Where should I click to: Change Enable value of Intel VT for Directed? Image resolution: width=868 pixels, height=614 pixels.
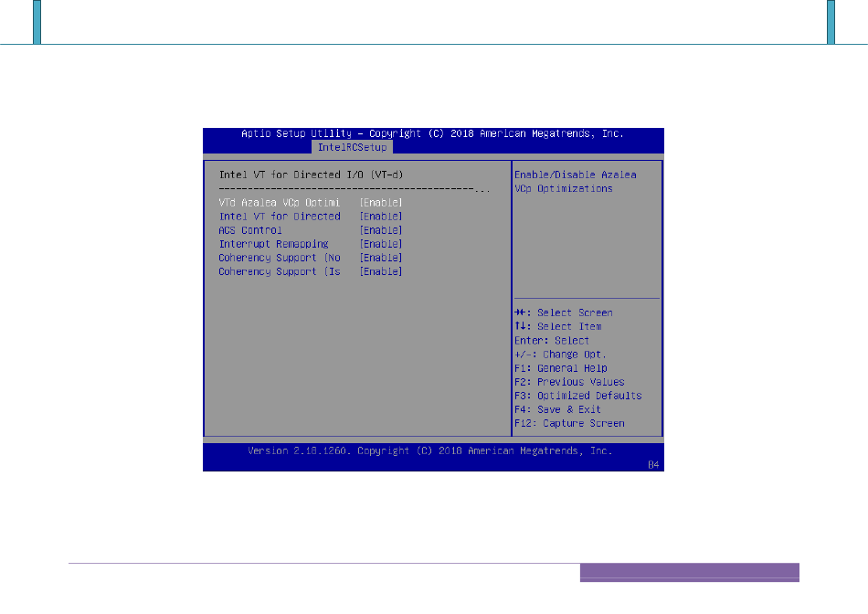[x=381, y=217]
